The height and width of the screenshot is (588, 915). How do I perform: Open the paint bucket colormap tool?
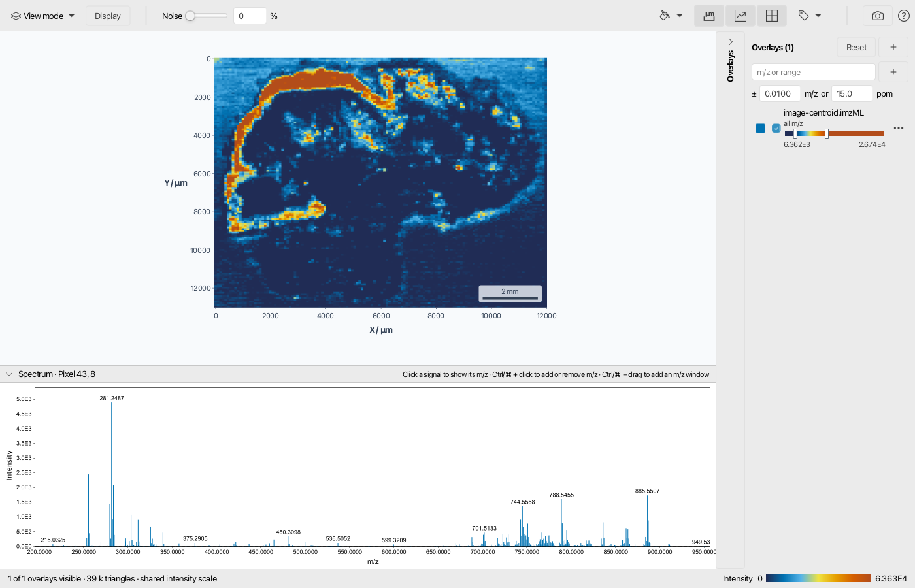(x=665, y=16)
